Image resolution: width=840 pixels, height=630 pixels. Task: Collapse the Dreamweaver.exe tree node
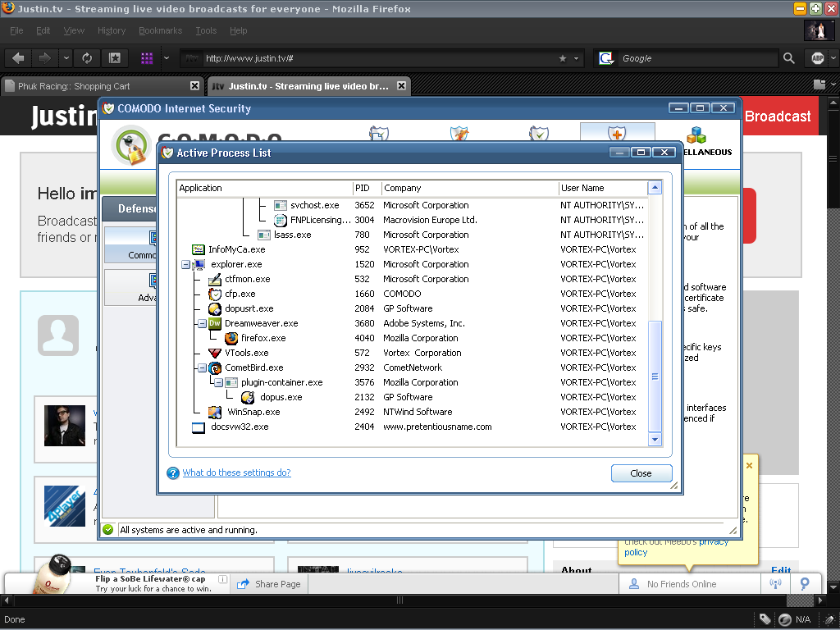coord(202,323)
